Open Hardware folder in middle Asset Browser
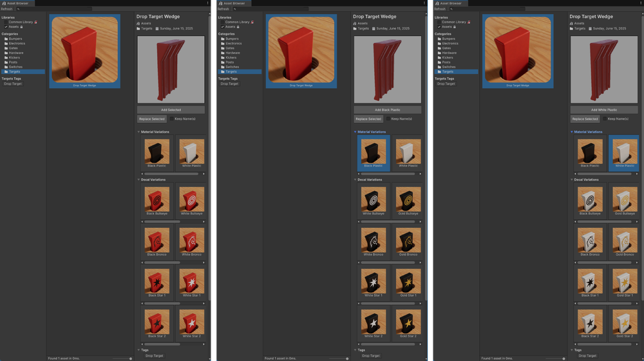 (232, 53)
